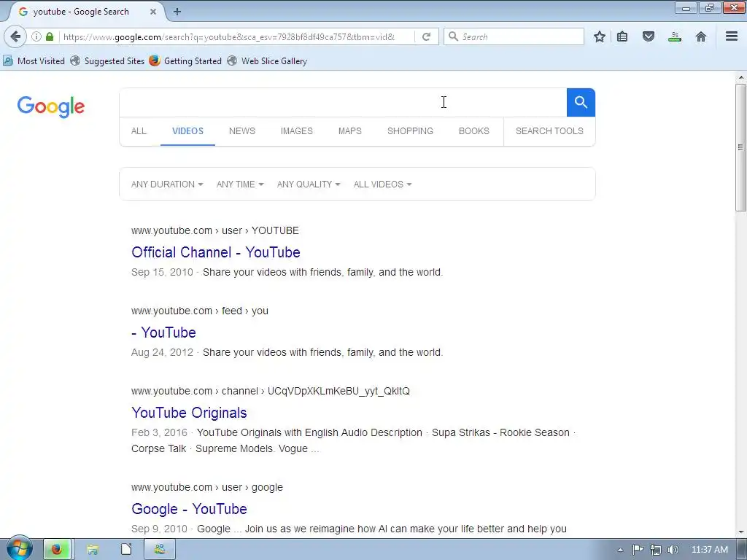This screenshot has height=560, width=747.
Task: Go to the Firefox home page icon
Action: point(701,36)
